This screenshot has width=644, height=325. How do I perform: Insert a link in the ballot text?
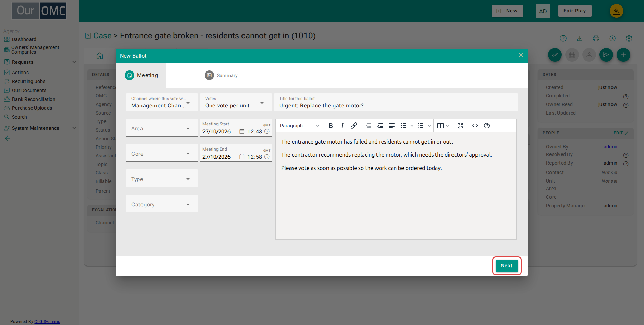(354, 126)
